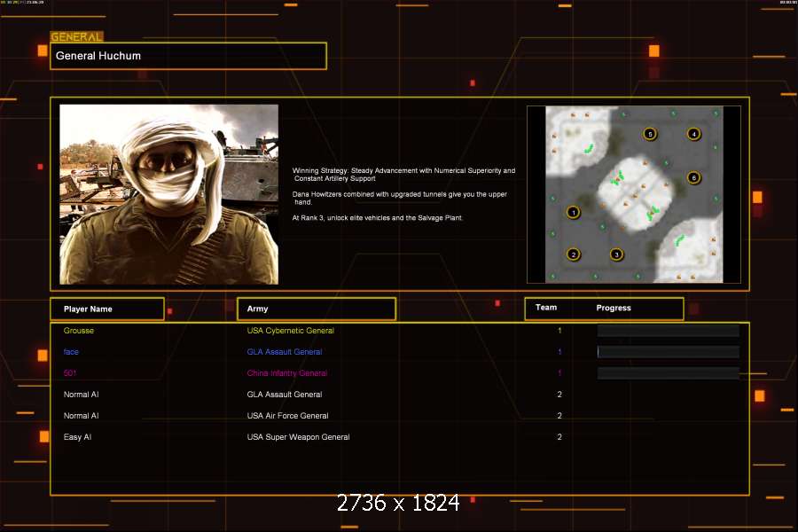Viewport: 798px width, 532px height.
Task: Click start position 5 on the map
Action: pos(650,134)
